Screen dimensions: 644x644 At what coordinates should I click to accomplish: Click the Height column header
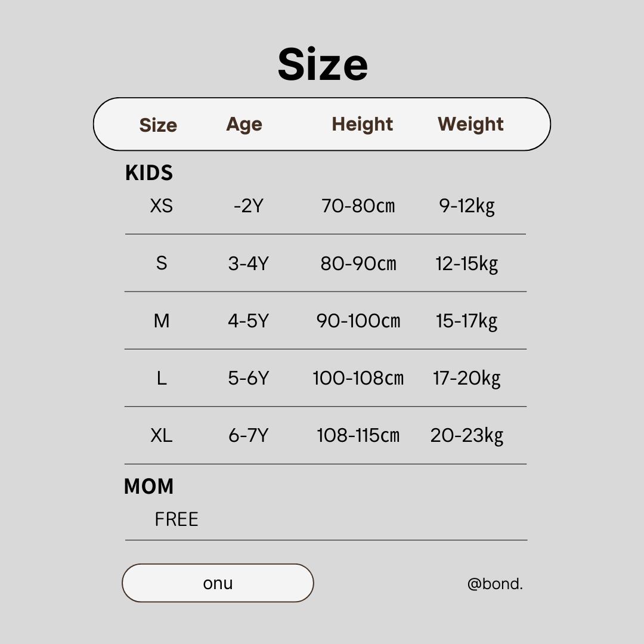(x=362, y=124)
